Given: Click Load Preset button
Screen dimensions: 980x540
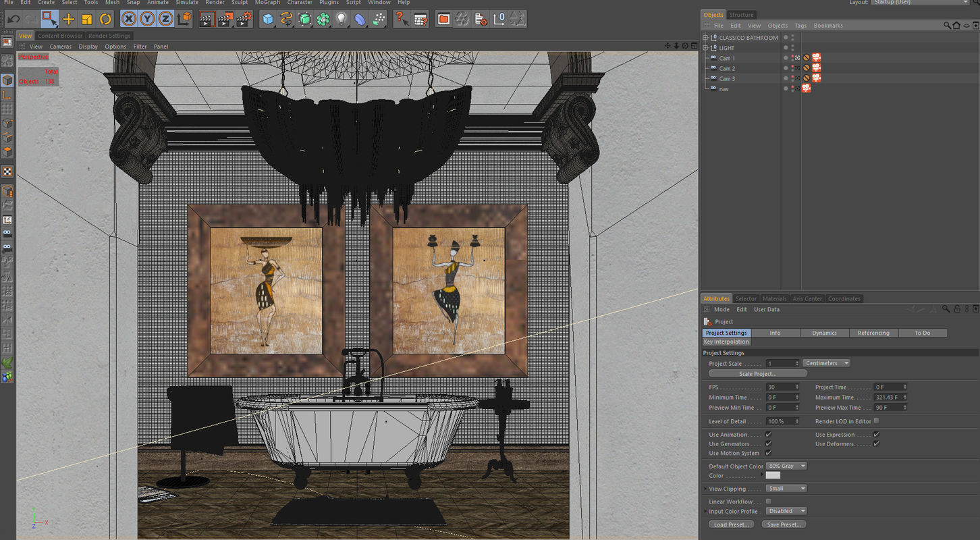Looking at the screenshot, I should click(x=731, y=524).
